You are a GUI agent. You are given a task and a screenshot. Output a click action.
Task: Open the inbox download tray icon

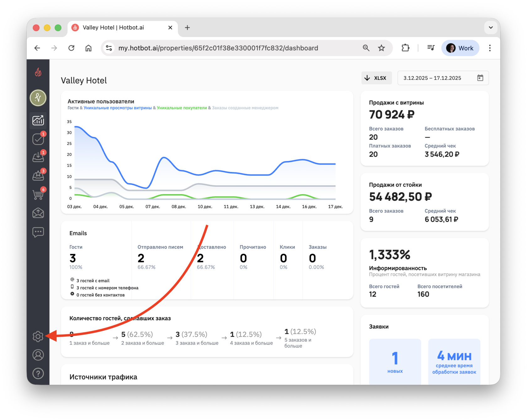coord(38,157)
